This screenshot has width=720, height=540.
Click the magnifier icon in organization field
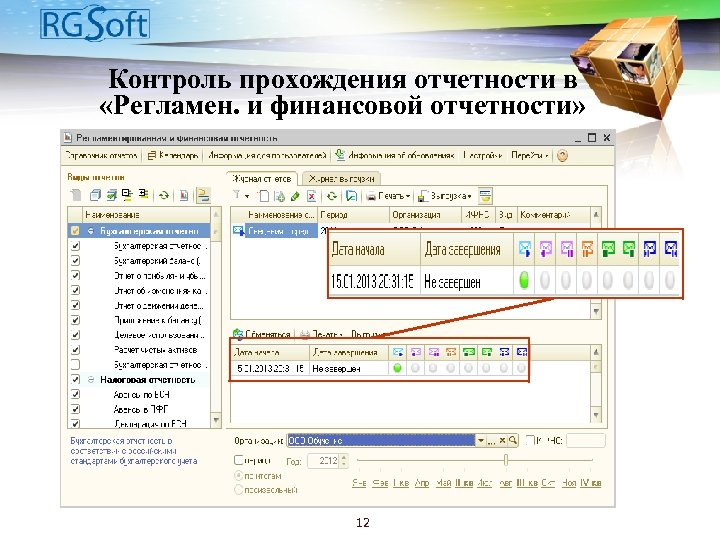pyautogui.click(x=512, y=440)
